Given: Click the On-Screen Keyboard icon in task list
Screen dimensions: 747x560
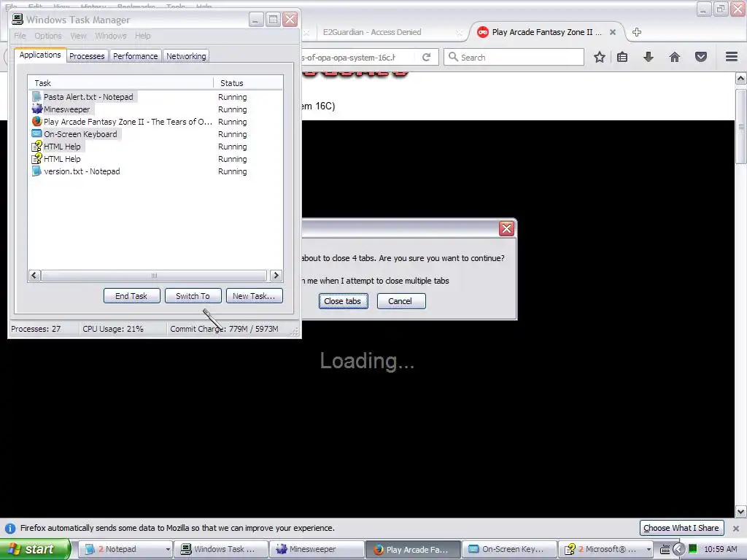Looking at the screenshot, I should (x=36, y=134).
